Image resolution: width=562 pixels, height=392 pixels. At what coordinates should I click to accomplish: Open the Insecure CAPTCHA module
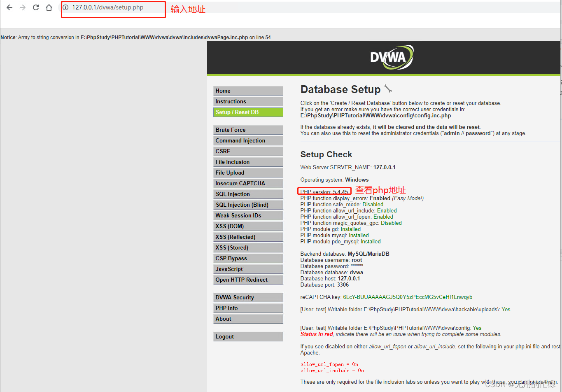(248, 183)
